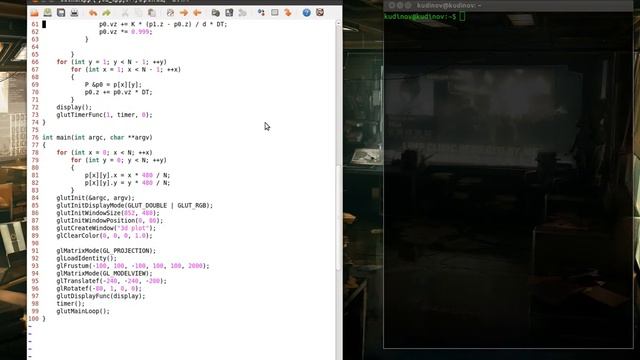Click 'glutInit(&argc, argv);' on line 84
The image size is (640, 360).
pyautogui.click(x=95, y=198)
